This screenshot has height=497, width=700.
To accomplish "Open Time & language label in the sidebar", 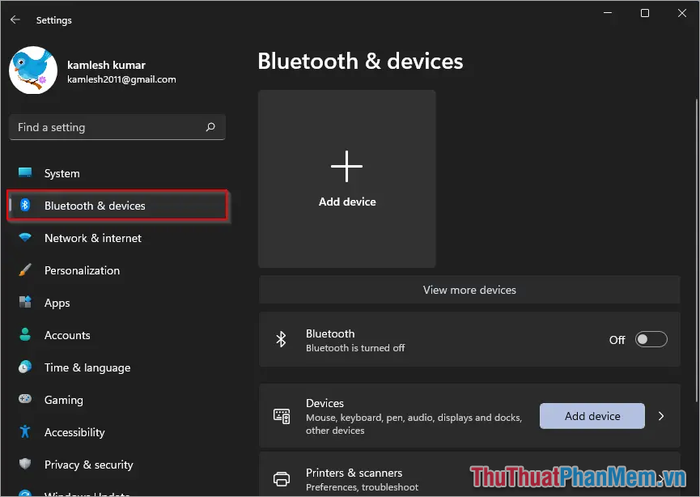I will click(x=88, y=368).
